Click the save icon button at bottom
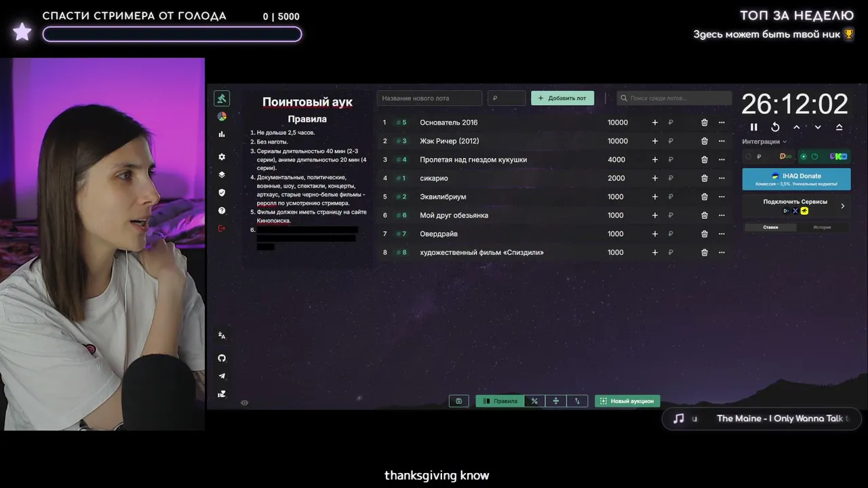This screenshot has width=868, height=488. click(x=458, y=401)
